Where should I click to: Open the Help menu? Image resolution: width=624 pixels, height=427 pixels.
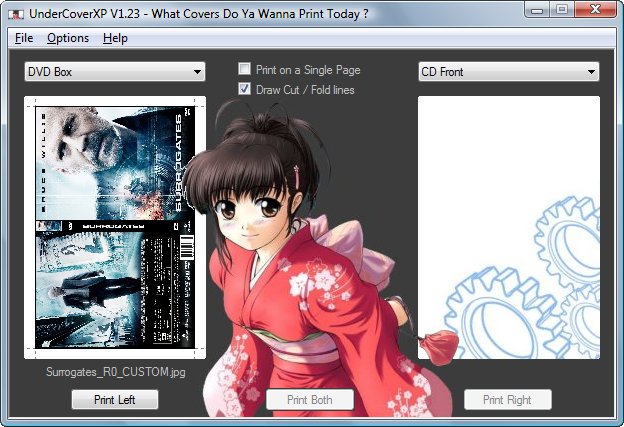click(x=115, y=38)
